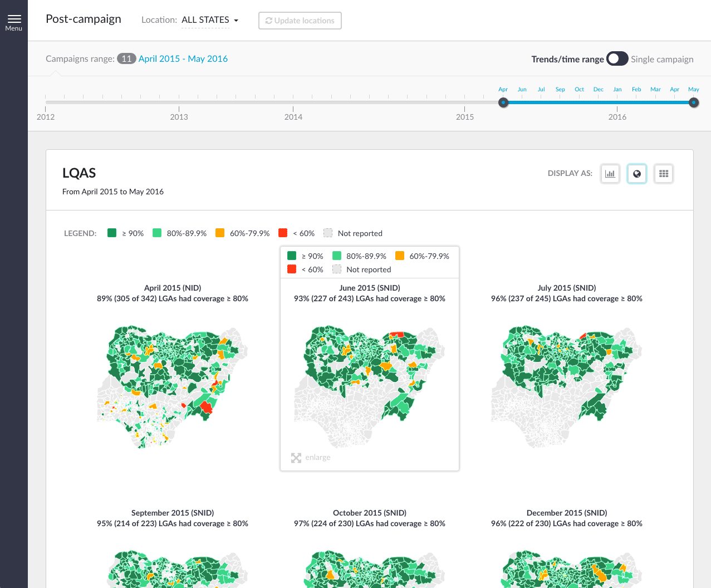Click the dropdown caret next to ALL STATES
Image resolution: width=711 pixels, height=588 pixels.
(236, 21)
